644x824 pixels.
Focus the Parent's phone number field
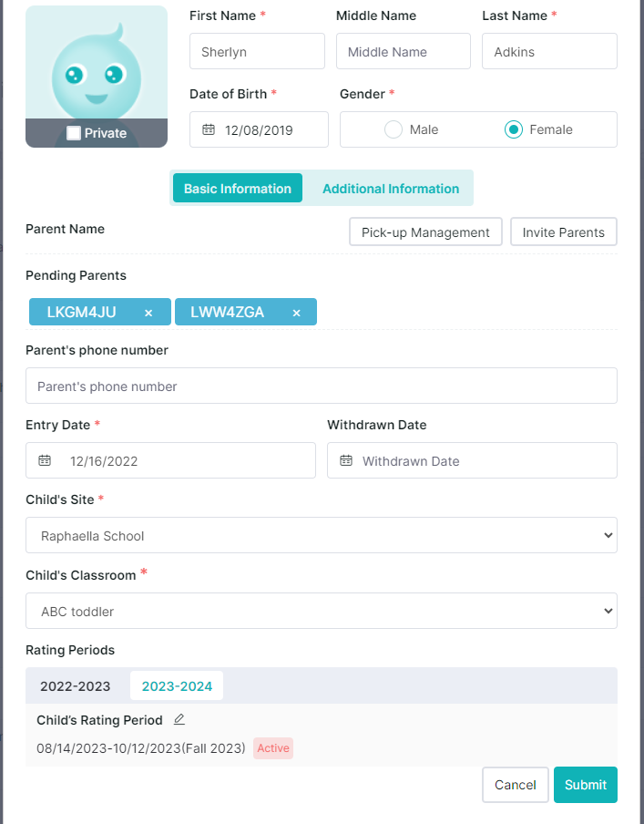pos(322,386)
